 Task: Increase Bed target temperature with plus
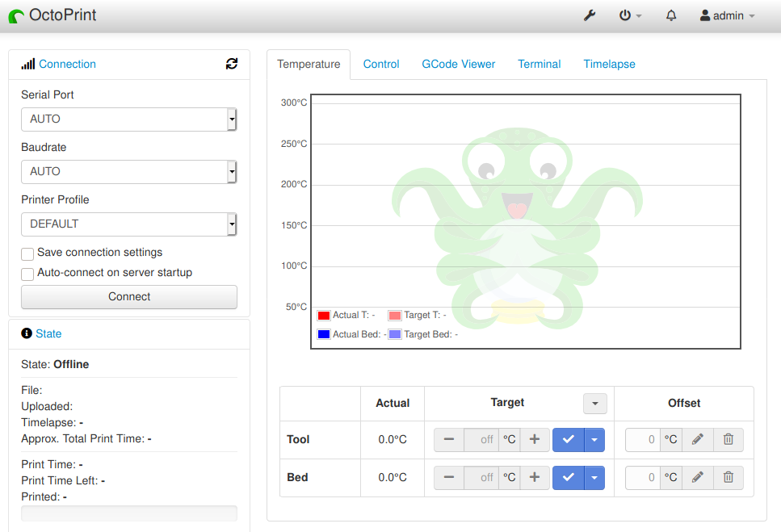(535, 477)
